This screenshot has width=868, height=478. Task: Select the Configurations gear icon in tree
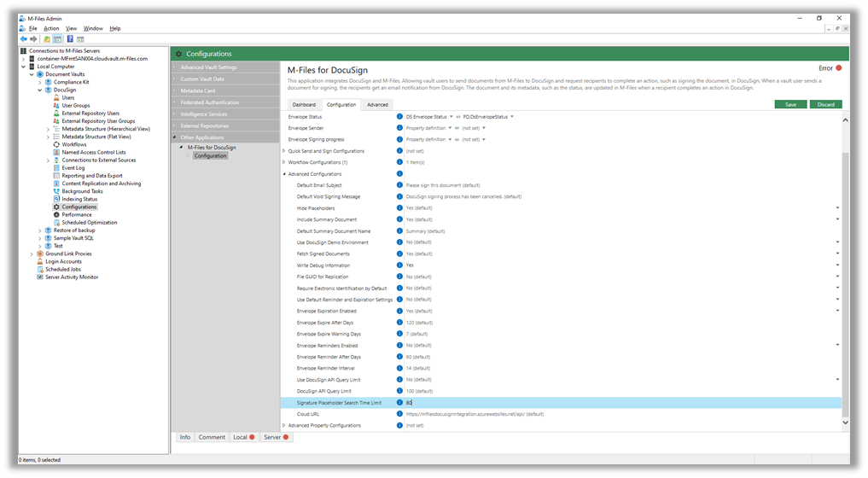(x=56, y=207)
